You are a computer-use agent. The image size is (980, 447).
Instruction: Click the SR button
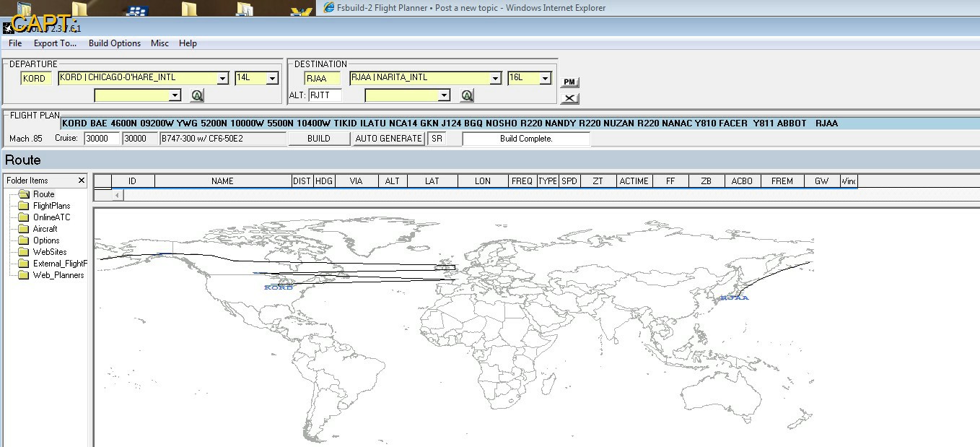(x=437, y=139)
